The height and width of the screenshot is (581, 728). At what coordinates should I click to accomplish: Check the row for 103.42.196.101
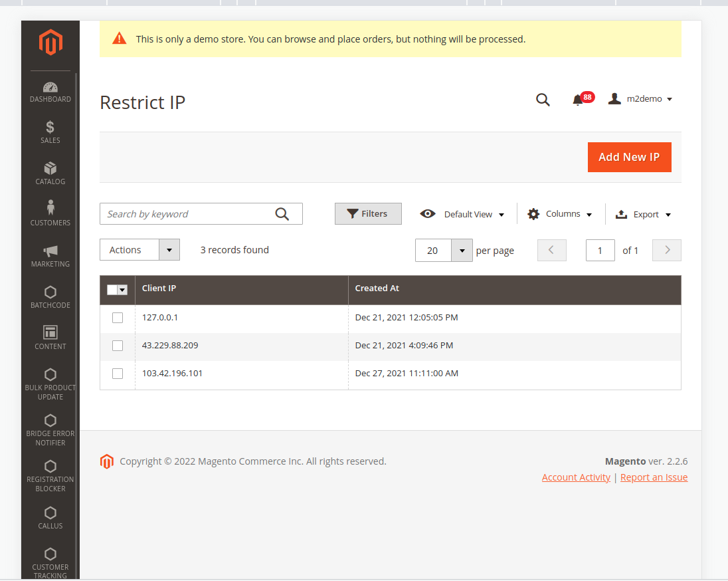click(x=118, y=374)
